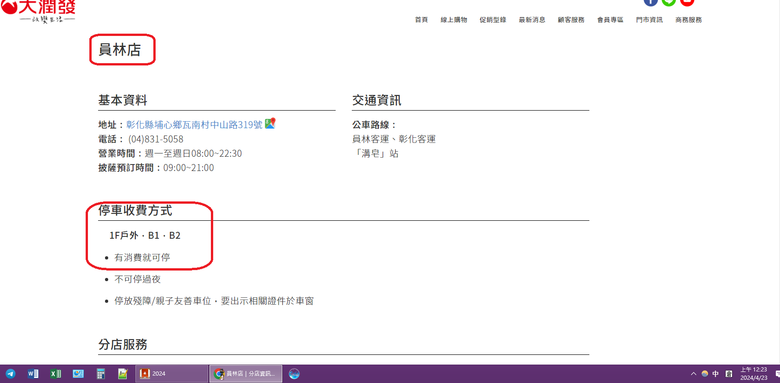
Task: Open the red YouTube social icon
Action: [687, 2]
